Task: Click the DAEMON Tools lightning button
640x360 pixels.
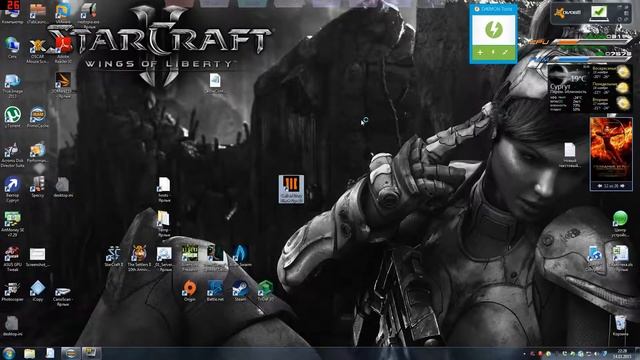Action: click(x=493, y=30)
